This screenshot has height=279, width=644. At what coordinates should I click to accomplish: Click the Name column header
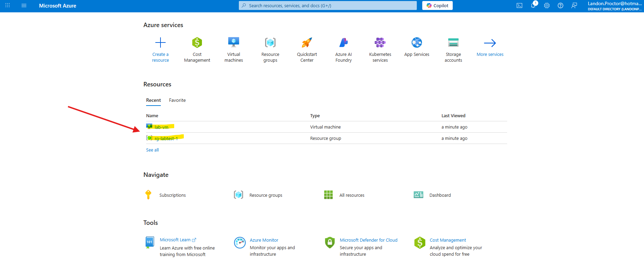[x=152, y=116]
